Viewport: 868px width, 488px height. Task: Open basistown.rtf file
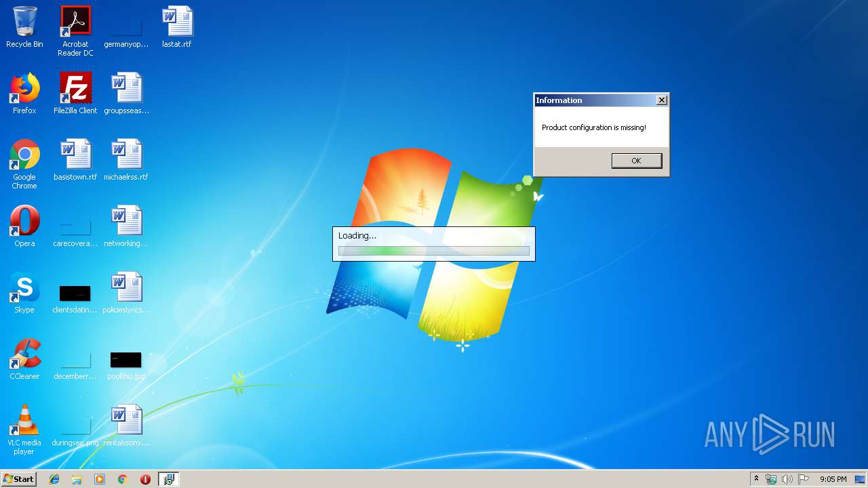click(x=75, y=160)
